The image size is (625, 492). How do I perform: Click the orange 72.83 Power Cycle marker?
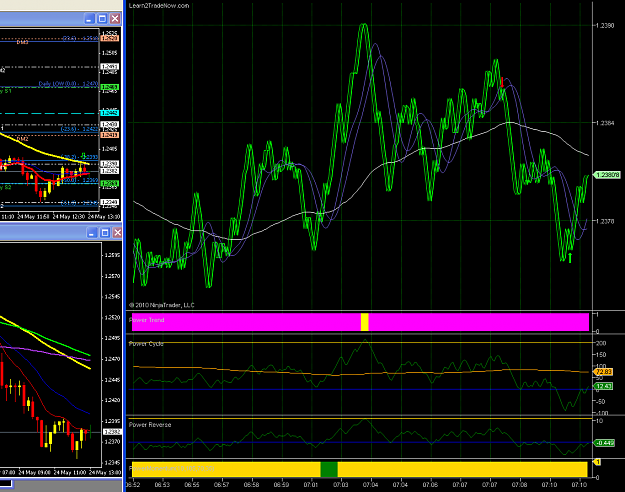(x=603, y=372)
